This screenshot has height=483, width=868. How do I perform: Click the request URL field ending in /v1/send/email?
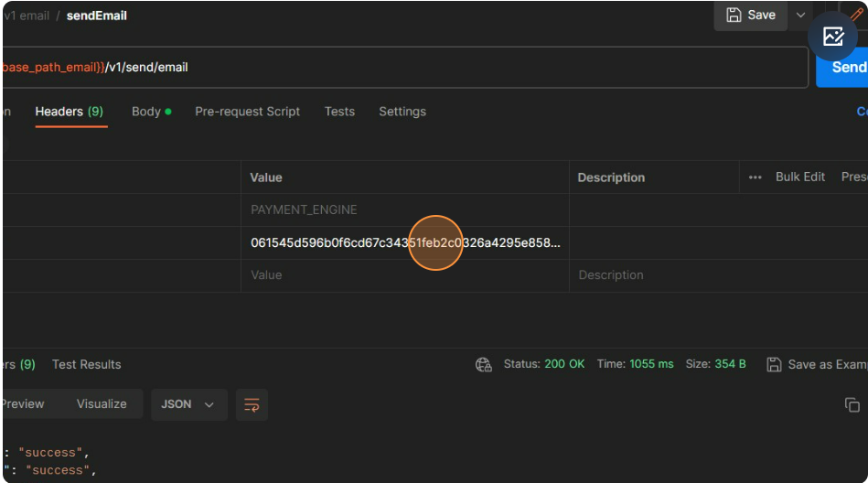402,68
